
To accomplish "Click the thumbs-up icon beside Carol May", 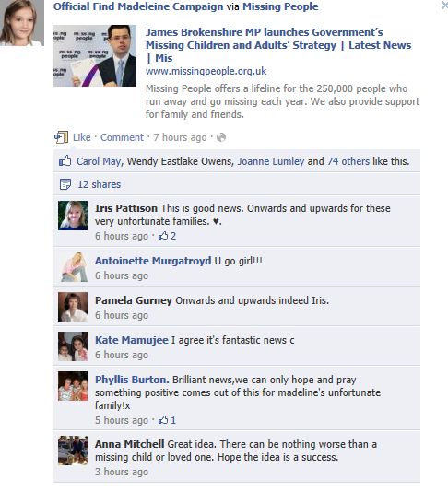I will click(65, 161).
